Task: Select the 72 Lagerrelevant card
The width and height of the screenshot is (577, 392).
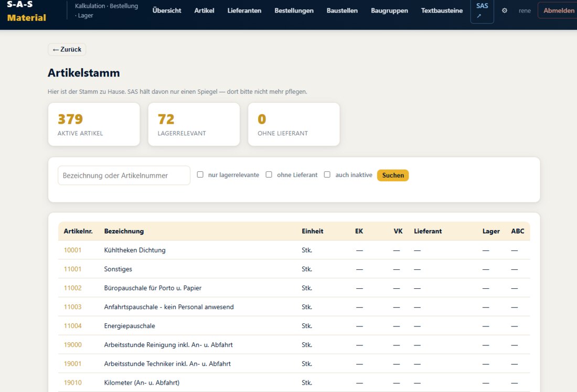Action: point(194,124)
